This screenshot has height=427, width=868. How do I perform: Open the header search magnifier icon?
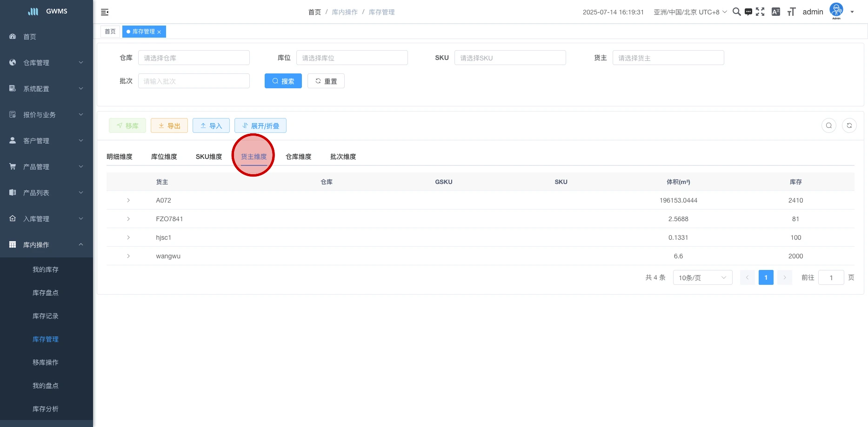(736, 12)
